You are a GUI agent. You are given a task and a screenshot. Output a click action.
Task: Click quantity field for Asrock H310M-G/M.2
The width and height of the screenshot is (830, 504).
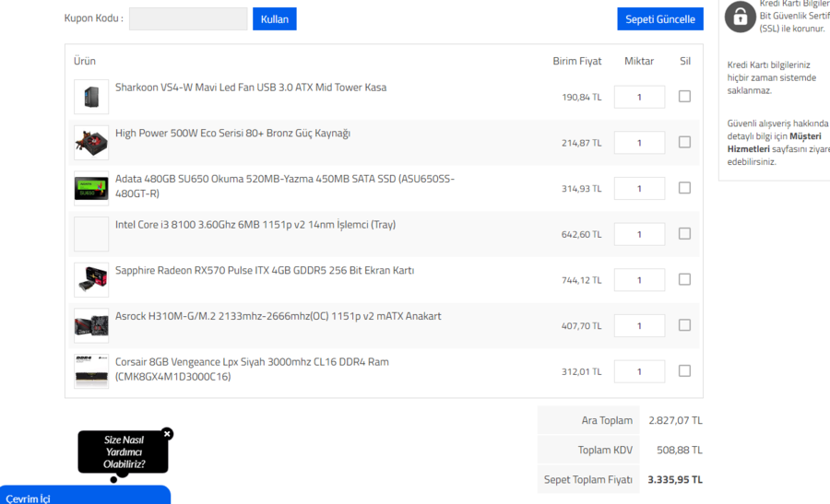639,326
